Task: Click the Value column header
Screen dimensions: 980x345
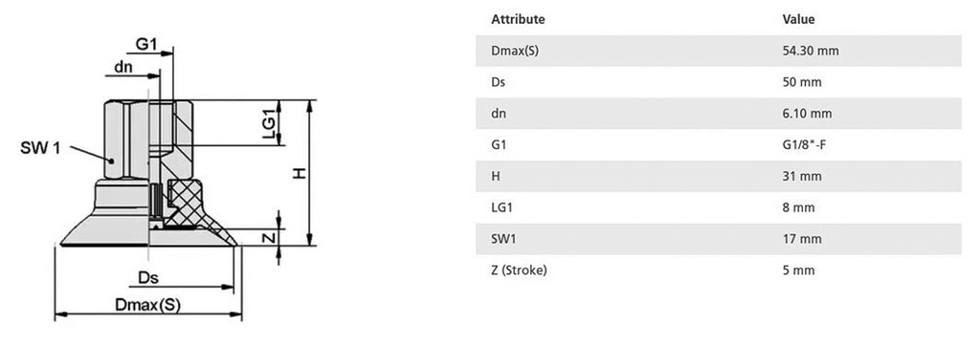Action: point(798,19)
